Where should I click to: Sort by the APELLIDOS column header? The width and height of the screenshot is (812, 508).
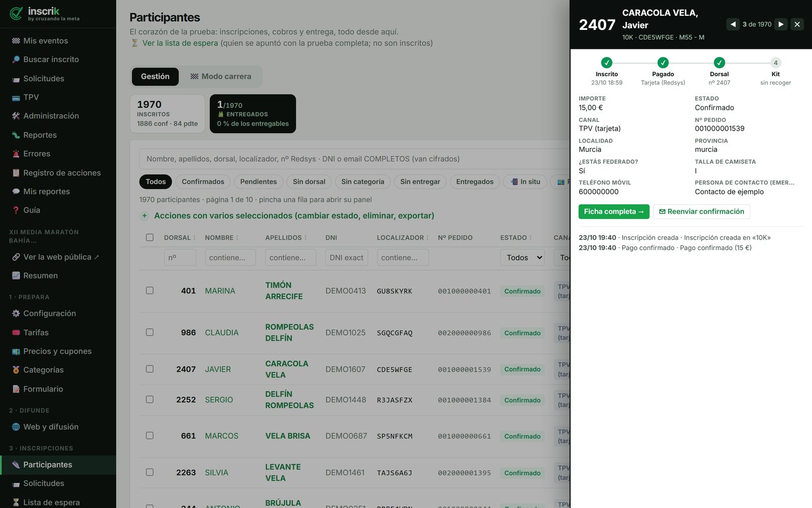286,237
